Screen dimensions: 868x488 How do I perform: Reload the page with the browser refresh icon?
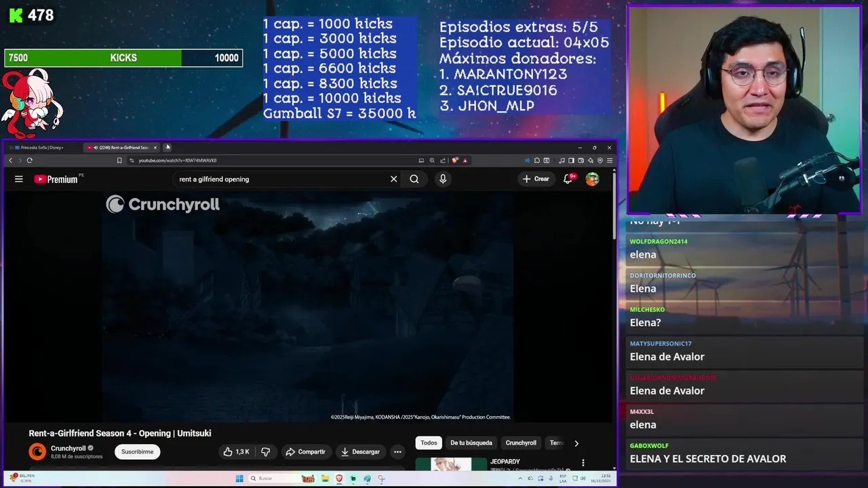(x=30, y=161)
